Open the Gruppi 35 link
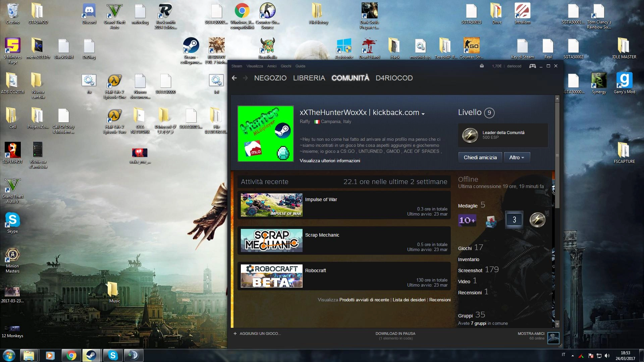This screenshot has width=644, height=362. click(x=472, y=315)
